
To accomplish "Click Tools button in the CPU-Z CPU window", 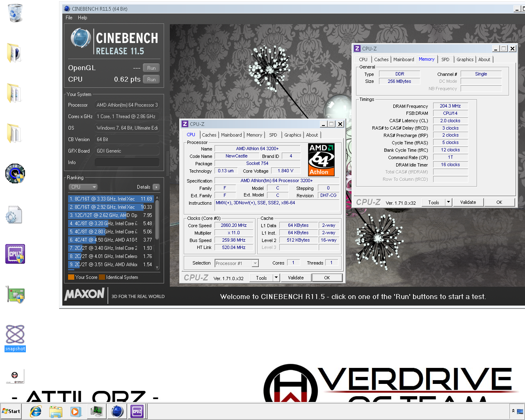I will point(261,278).
